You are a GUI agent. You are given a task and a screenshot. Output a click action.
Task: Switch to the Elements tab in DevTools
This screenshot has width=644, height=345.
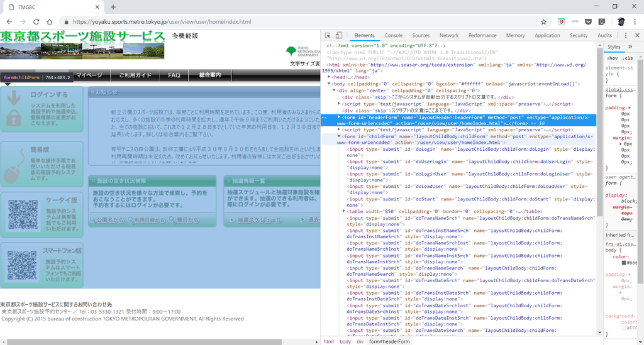(x=364, y=36)
